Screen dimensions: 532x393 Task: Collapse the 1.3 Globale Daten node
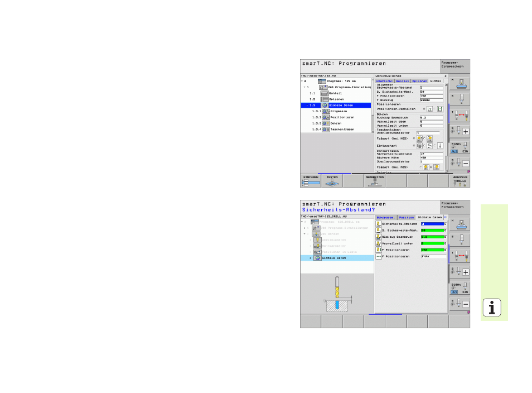tap(307, 106)
